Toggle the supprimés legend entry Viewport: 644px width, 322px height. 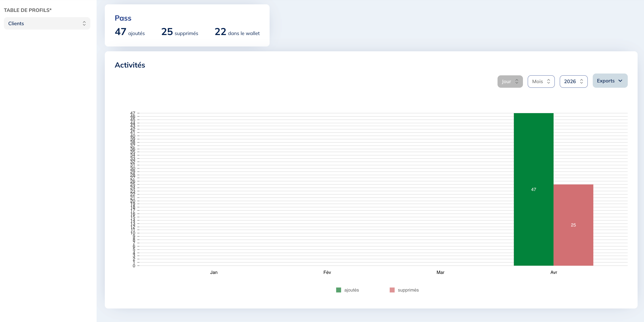pos(404,290)
